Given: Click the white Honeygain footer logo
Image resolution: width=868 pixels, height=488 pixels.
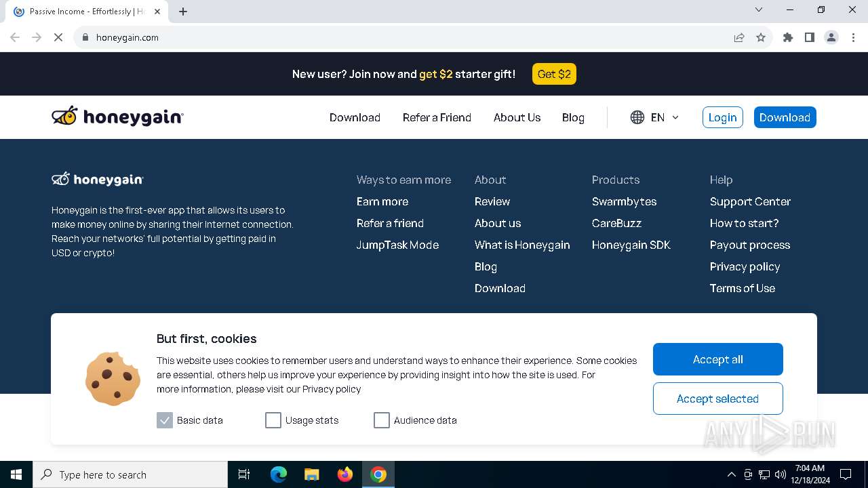Looking at the screenshot, I should tap(98, 179).
